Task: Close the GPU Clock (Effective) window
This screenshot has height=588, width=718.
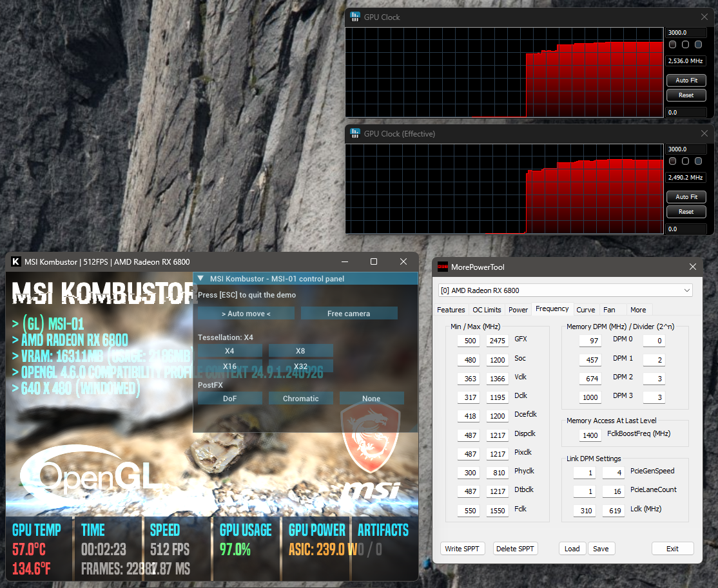Action: [x=704, y=133]
